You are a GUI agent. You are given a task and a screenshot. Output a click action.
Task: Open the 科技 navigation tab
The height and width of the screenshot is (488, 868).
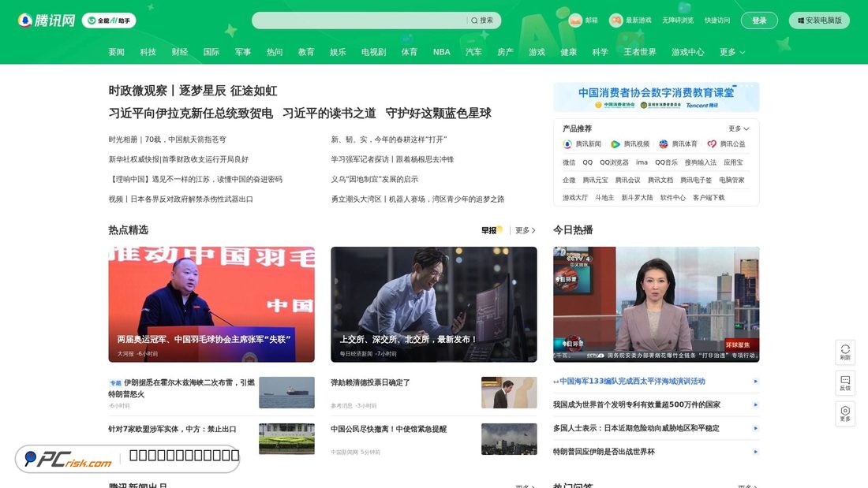pos(148,52)
